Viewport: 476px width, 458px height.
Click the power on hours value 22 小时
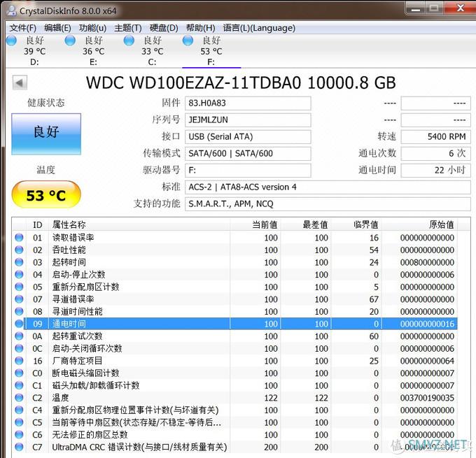435,170
